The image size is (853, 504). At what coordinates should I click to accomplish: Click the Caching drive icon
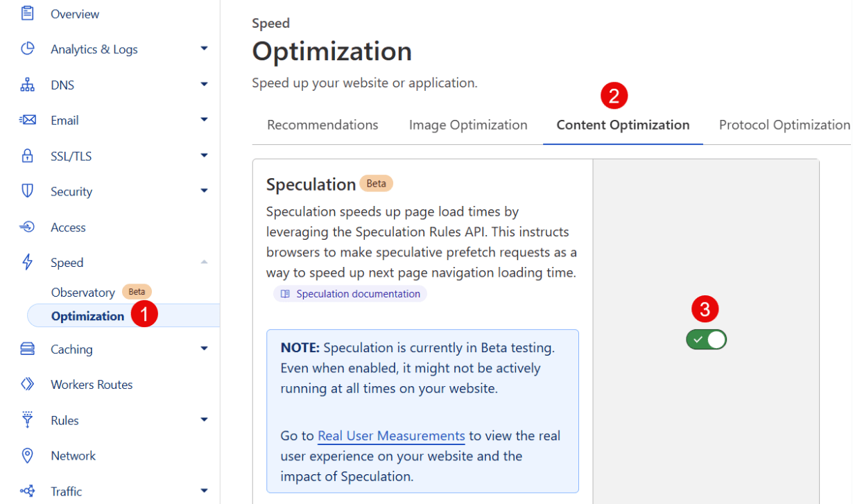[x=28, y=349]
